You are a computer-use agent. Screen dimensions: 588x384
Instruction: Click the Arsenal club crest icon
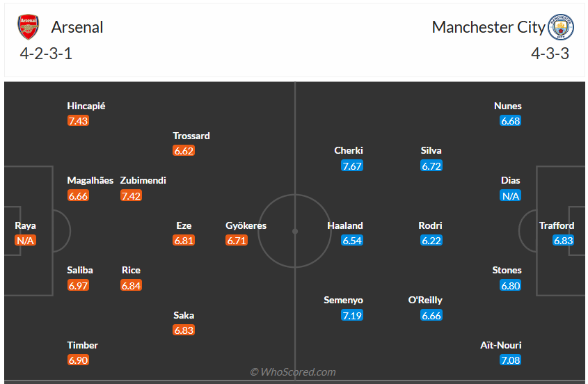point(29,27)
